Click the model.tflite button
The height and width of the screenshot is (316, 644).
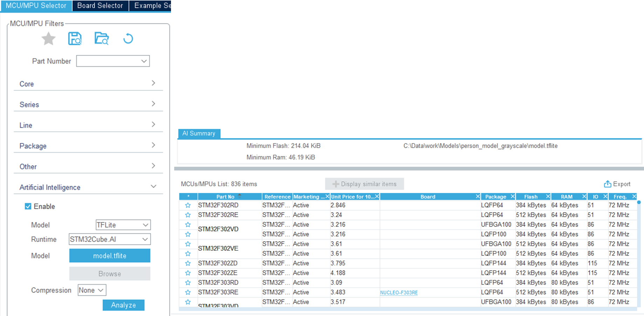pos(110,256)
